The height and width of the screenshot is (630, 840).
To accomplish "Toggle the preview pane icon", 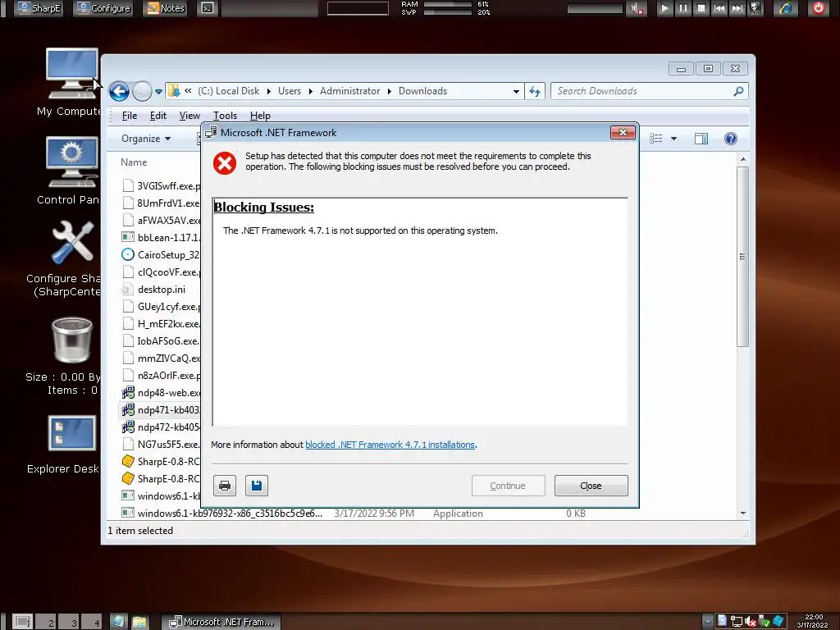I will pos(701,139).
